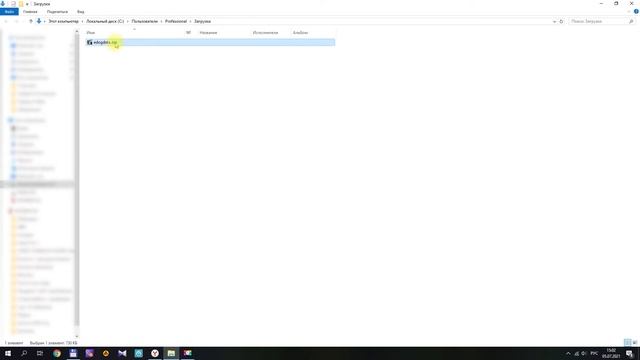
Task: Sort by the Имя column header
Action: click(91, 33)
